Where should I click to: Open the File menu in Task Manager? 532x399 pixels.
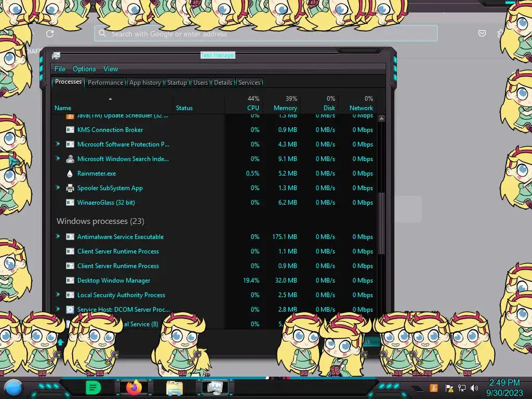pos(60,69)
